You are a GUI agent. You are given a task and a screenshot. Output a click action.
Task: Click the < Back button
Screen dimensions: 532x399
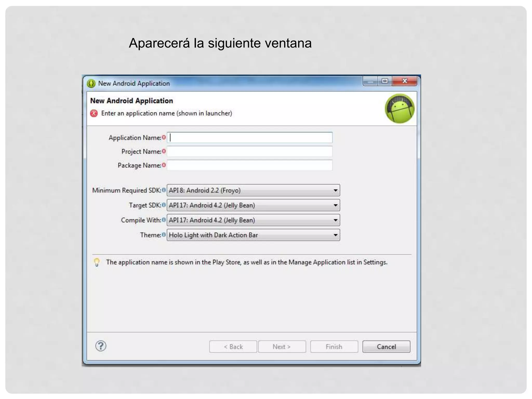pyautogui.click(x=233, y=347)
